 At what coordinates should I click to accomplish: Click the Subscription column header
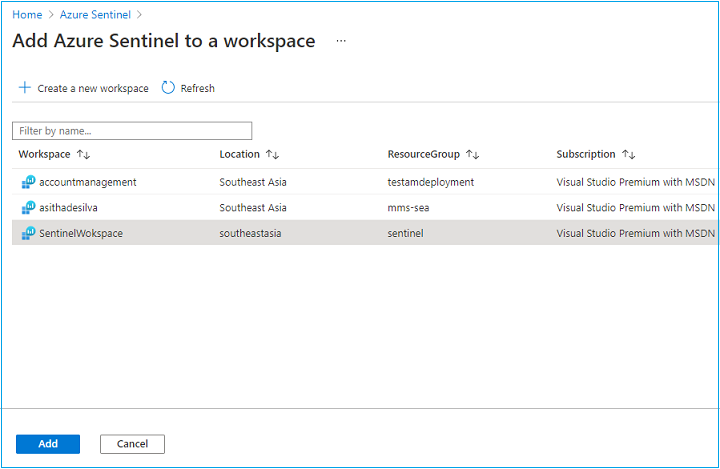coord(585,154)
